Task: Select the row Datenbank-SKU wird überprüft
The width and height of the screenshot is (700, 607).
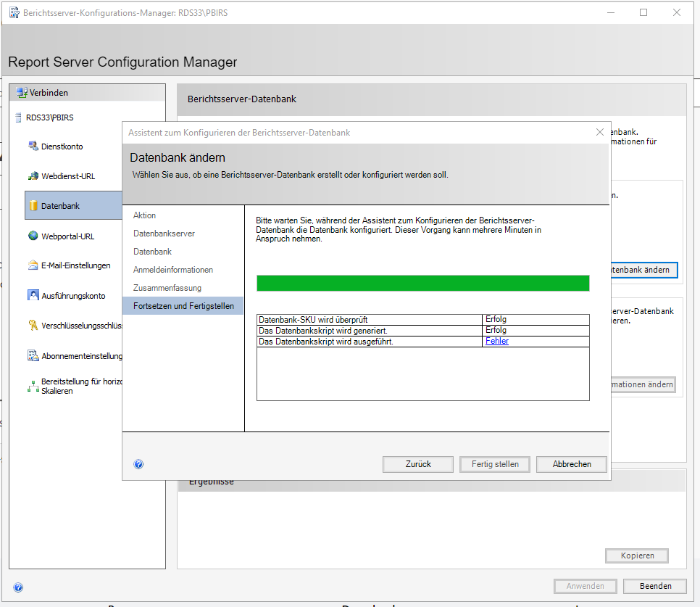Action: pyautogui.click(x=422, y=319)
